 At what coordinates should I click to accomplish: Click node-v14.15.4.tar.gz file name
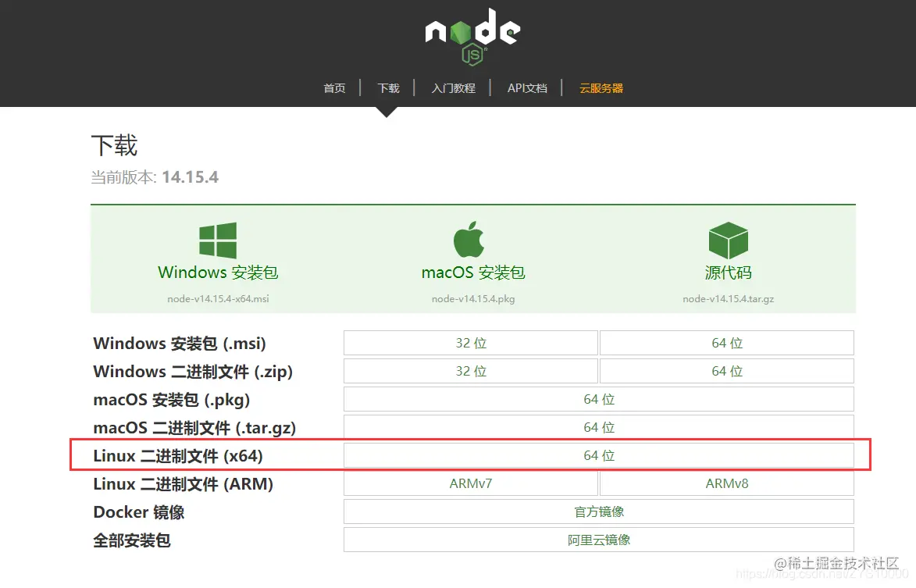(728, 298)
